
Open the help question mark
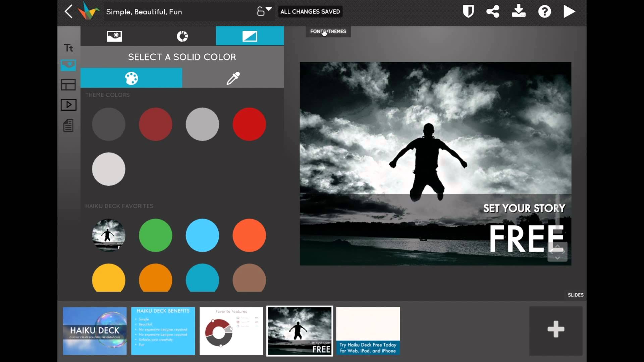(544, 12)
